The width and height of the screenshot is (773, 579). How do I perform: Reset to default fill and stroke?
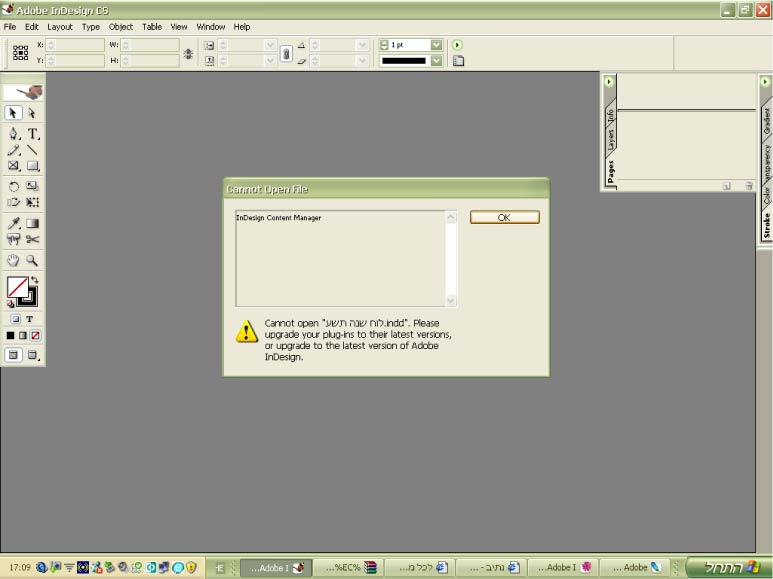[x=10, y=304]
